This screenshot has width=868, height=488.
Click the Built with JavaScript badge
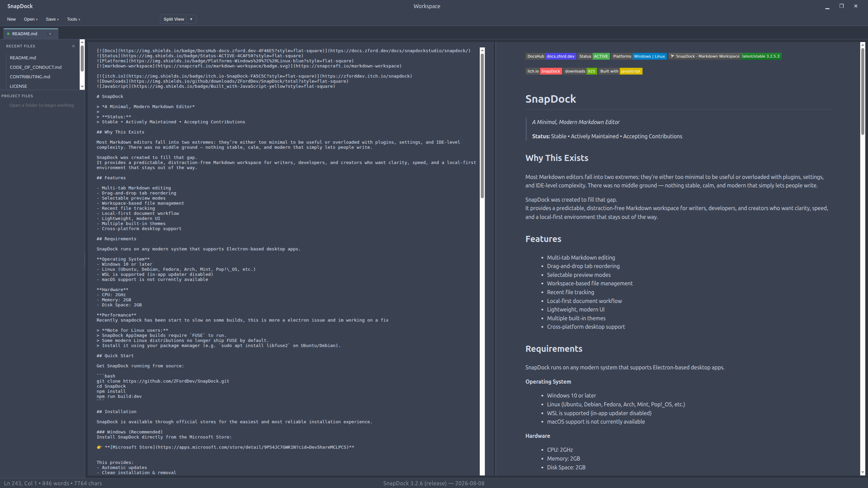coord(620,71)
